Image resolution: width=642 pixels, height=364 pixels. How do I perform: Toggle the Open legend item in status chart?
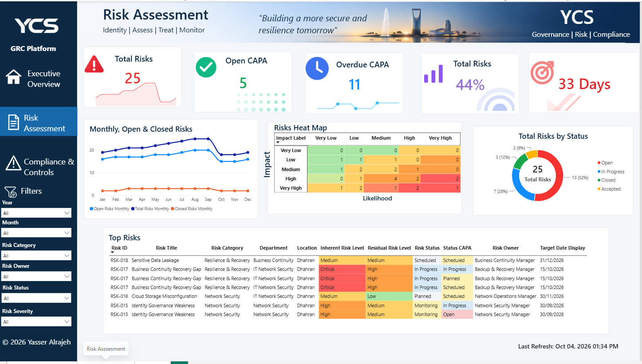(x=605, y=163)
